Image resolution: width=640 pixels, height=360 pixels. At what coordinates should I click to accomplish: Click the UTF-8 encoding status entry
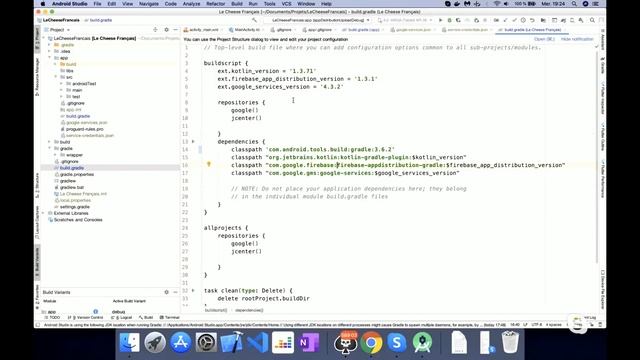coord(537,325)
